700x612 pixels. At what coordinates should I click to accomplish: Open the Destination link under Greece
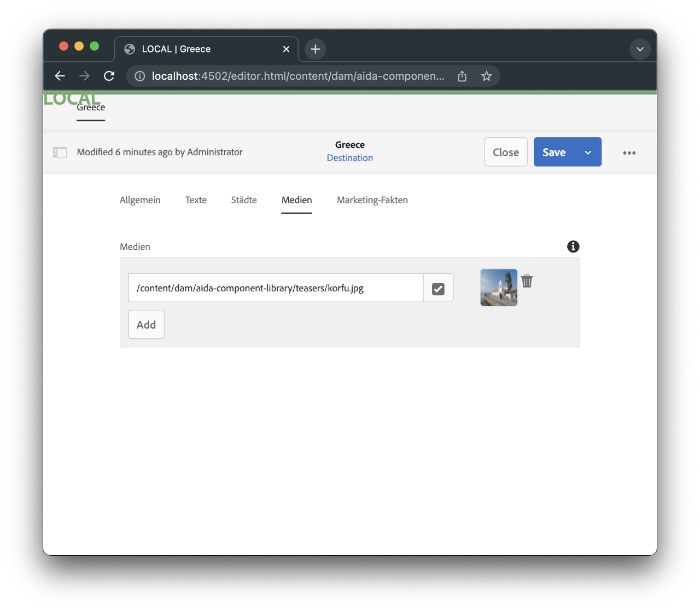pyautogui.click(x=349, y=157)
